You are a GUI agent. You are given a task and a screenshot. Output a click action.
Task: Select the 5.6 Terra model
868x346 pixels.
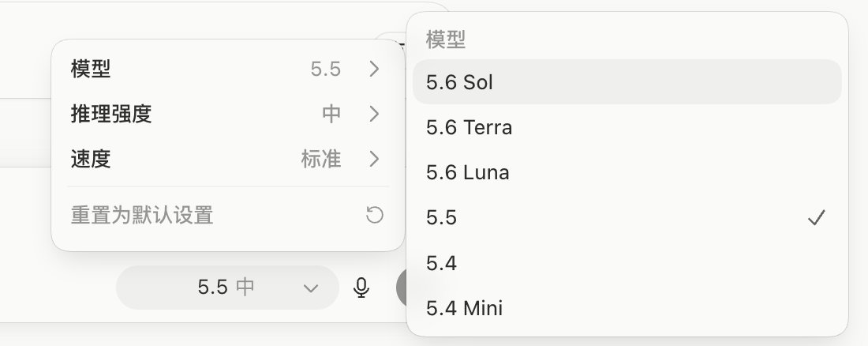tap(627, 127)
